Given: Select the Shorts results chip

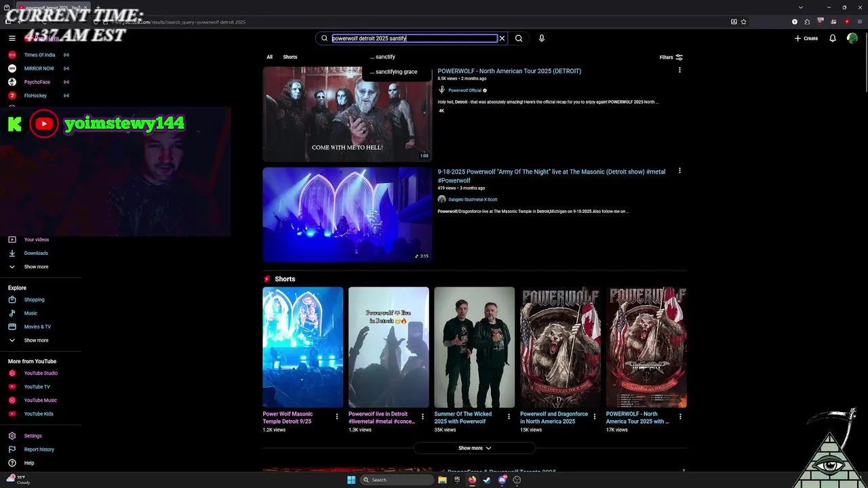Looking at the screenshot, I should (290, 57).
